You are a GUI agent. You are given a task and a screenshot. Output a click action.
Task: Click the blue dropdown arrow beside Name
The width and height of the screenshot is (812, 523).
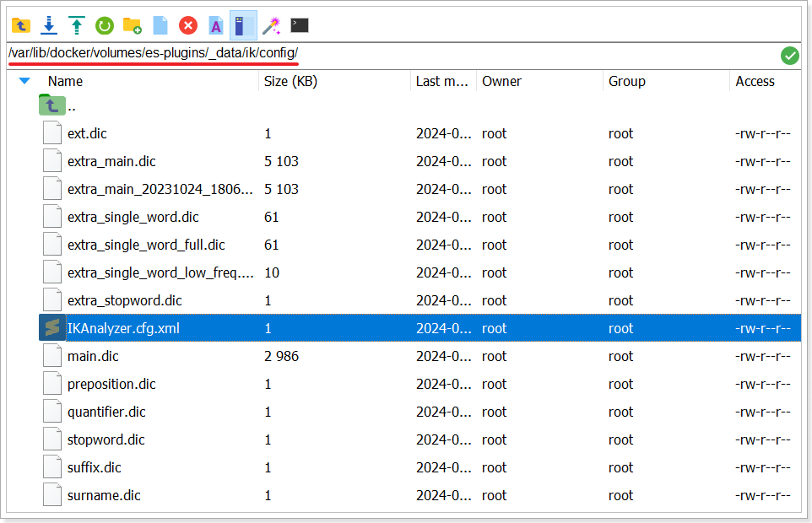point(24,81)
